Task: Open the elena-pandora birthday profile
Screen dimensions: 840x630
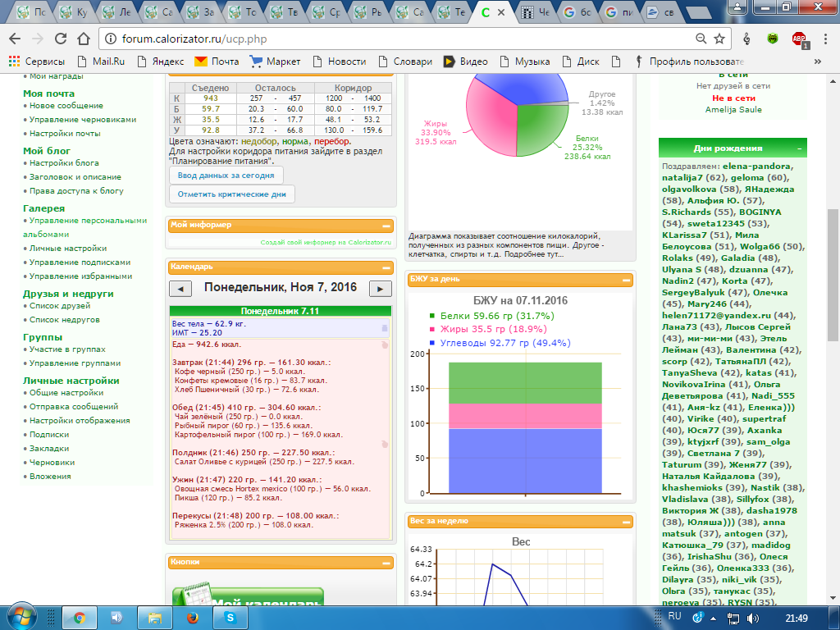Action: (756, 166)
